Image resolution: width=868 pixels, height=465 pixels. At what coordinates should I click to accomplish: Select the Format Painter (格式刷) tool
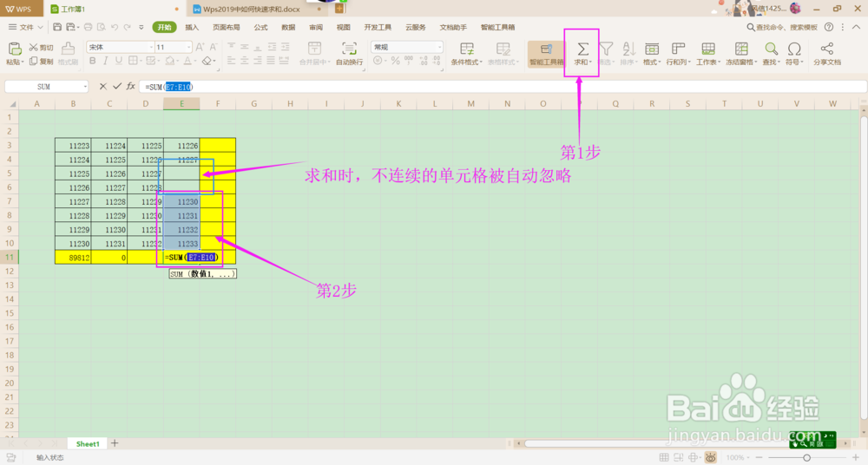tap(68, 54)
